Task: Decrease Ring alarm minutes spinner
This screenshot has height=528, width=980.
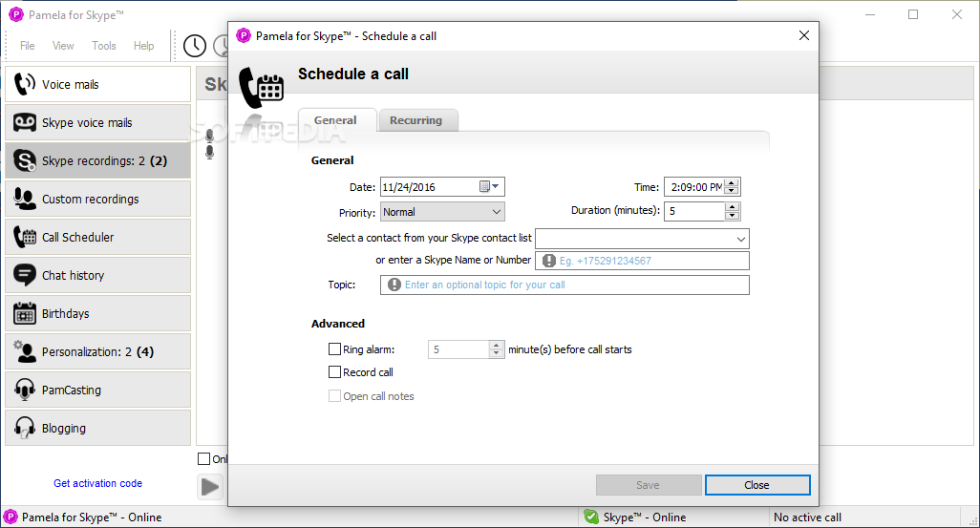Action: click(x=497, y=353)
